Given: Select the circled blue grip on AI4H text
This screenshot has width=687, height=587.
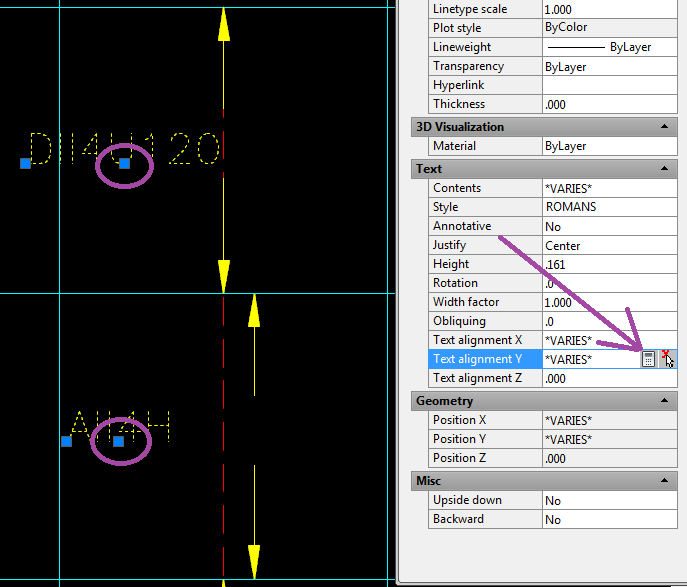Looking at the screenshot, I should pos(118,441).
